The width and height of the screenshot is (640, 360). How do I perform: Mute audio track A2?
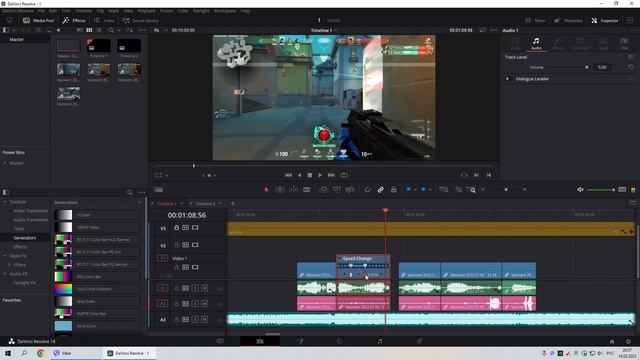[x=204, y=304]
